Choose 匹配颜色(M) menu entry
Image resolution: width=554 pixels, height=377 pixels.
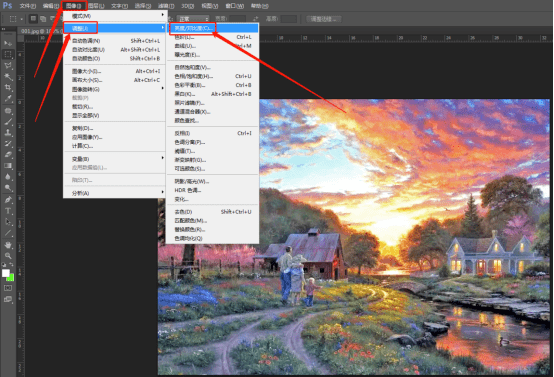tap(213, 220)
